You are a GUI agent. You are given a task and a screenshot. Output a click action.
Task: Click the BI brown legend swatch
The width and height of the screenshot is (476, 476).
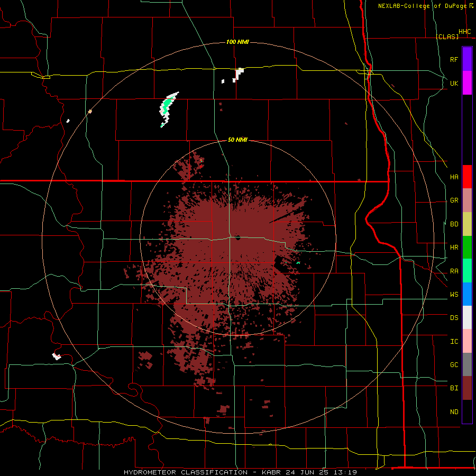click(467, 388)
